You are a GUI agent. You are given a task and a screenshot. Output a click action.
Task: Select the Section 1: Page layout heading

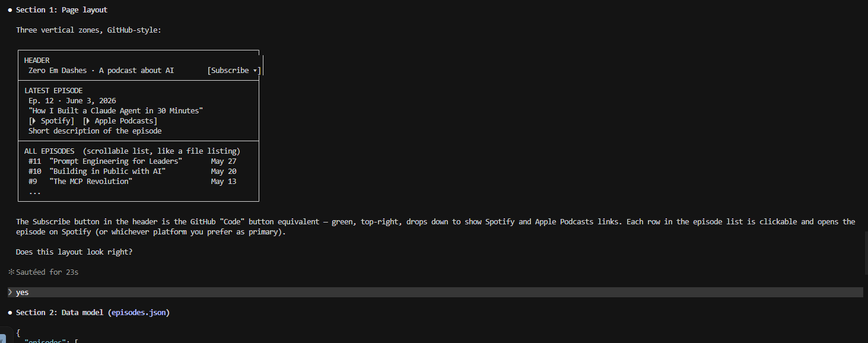click(62, 10)
